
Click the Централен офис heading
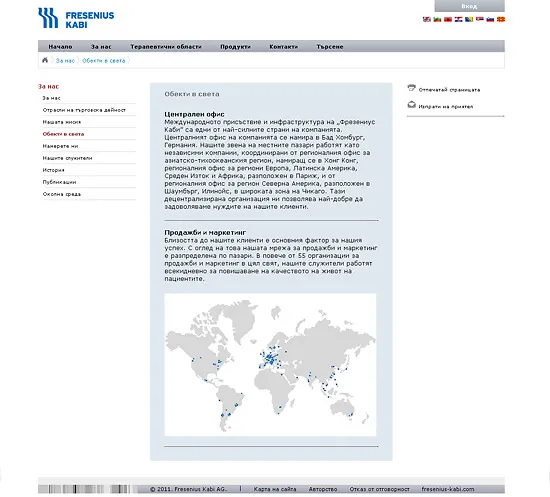coord(194,114)
